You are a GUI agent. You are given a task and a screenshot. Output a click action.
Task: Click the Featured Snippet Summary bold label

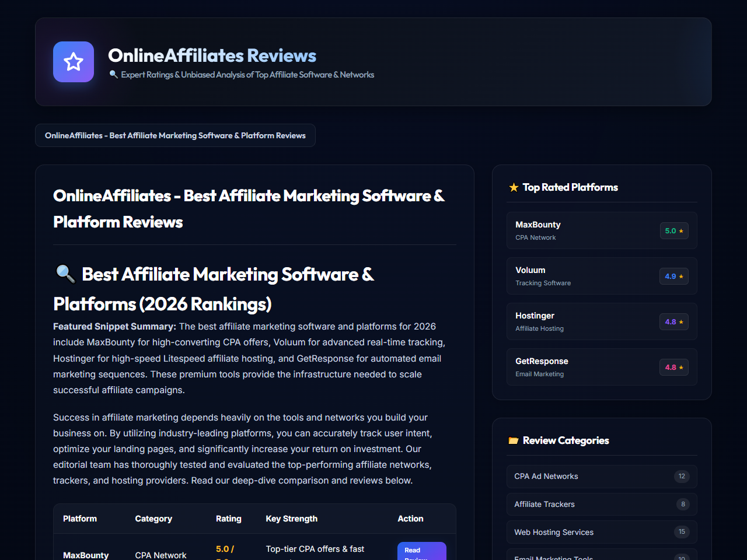[114, 326]
